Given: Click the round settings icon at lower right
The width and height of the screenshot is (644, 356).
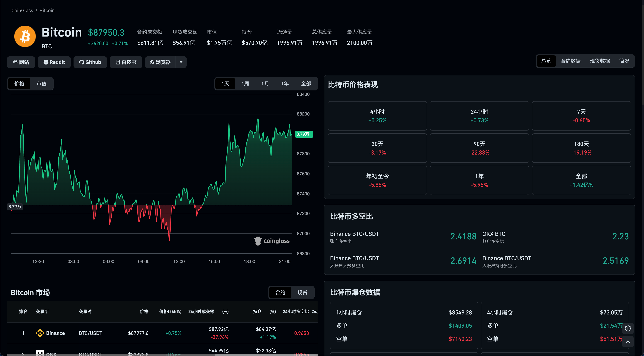Looking at the screenshot, I should pos(628,328).
